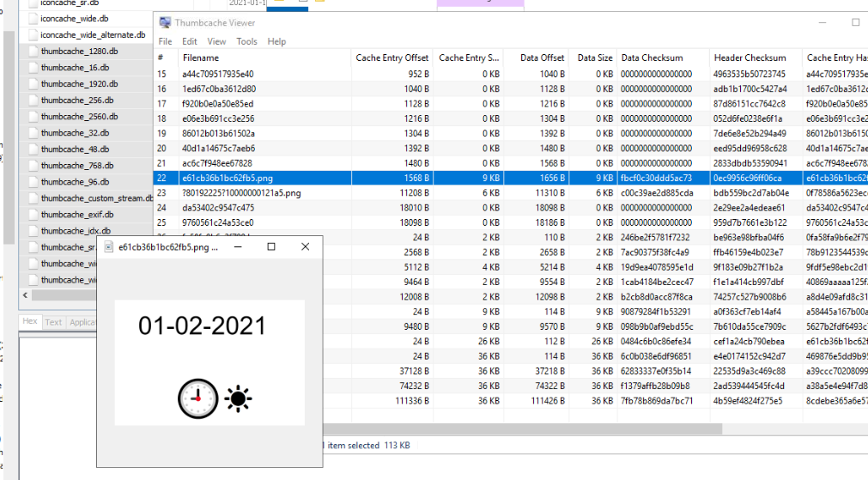
Task: Click horizontal scrollbar of Thumbcache Viewer table
Action: coord(521,429)
